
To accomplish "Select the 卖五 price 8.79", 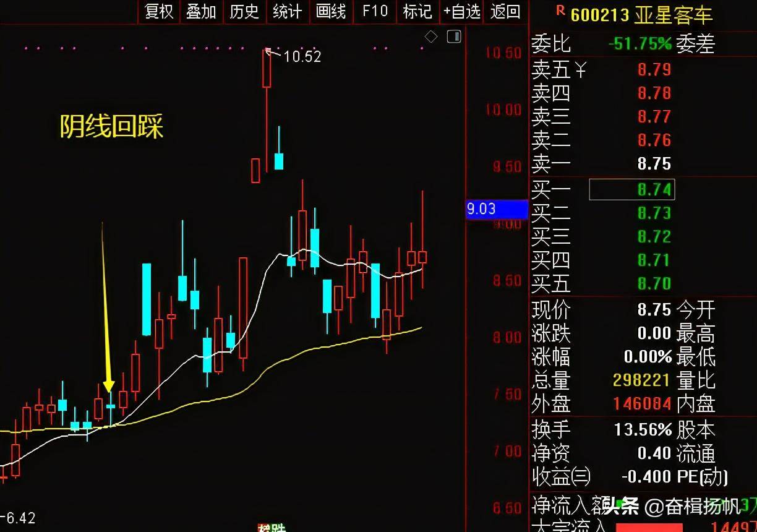I will point(654,69).
